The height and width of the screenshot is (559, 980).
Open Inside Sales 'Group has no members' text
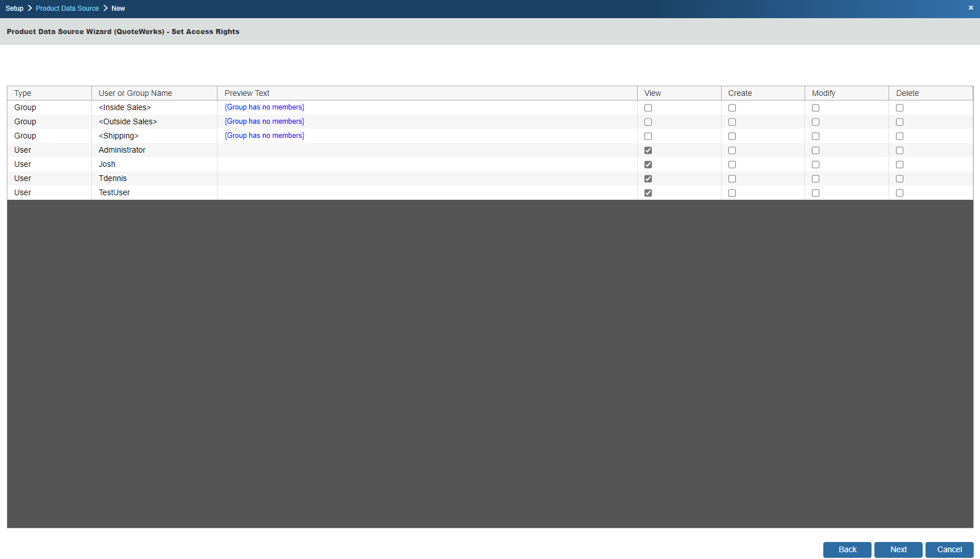(x=265, y=107)
